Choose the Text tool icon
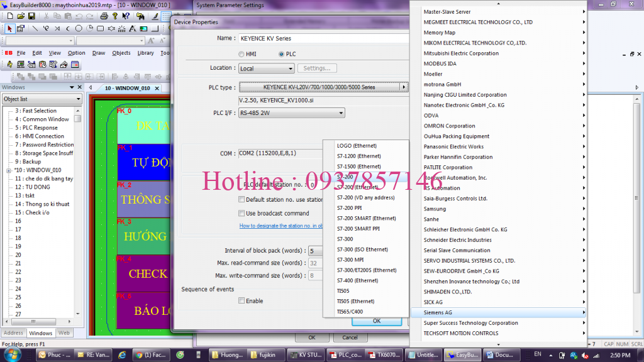This screenshot has height=362, width=644. (x=132, y=29)
